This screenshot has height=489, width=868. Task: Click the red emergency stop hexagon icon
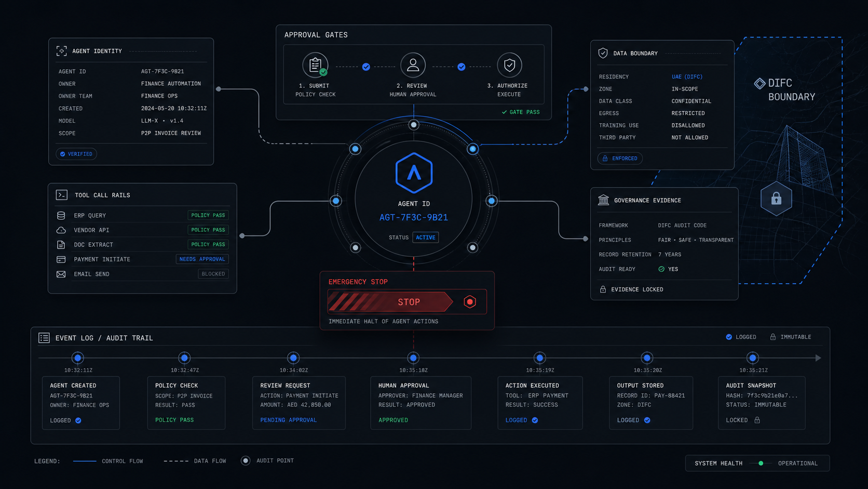[x=470, y=302]
